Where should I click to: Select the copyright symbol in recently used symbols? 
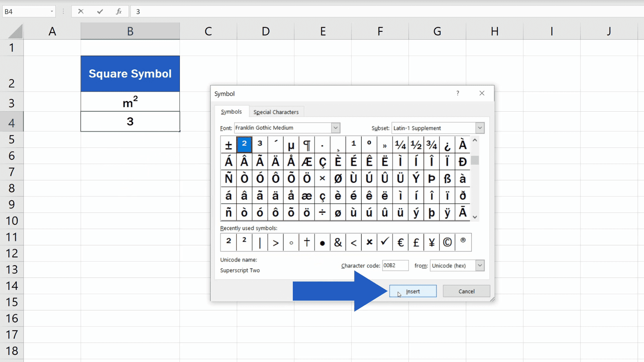447,242
